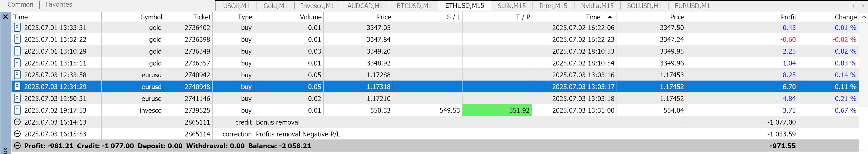Select the Favorites tab
The height and width of the screenshot is (154, 868).
(x=59, y=5)
